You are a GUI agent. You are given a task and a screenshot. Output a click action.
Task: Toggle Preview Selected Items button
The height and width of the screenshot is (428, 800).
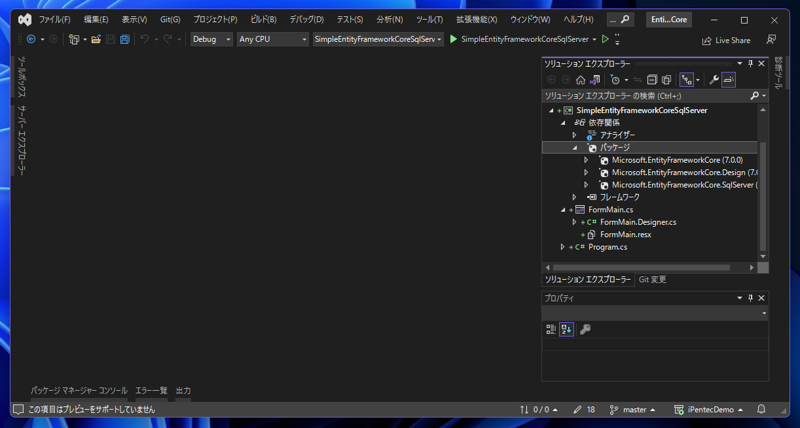729,80
